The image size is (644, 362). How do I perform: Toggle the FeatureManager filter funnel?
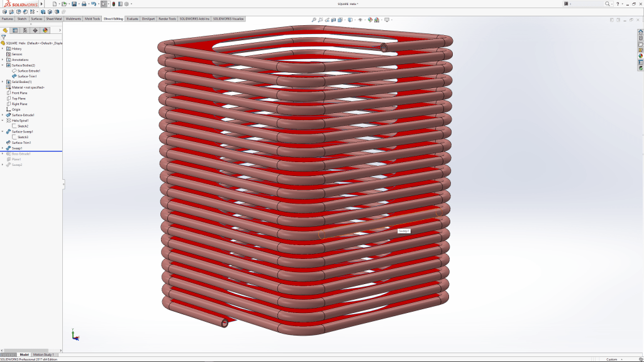coord(5,37)
